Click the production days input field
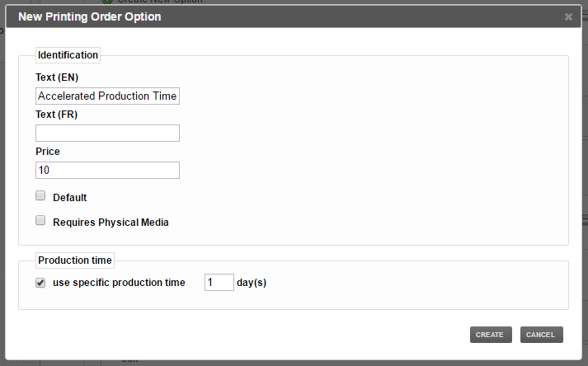 [x=219, y=283]
